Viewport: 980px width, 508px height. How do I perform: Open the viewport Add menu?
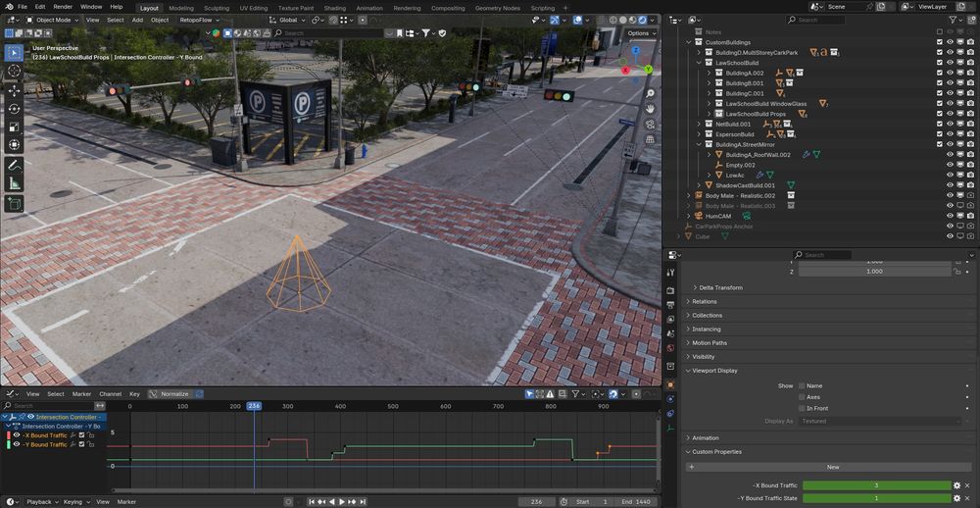[x=137, y=20]
